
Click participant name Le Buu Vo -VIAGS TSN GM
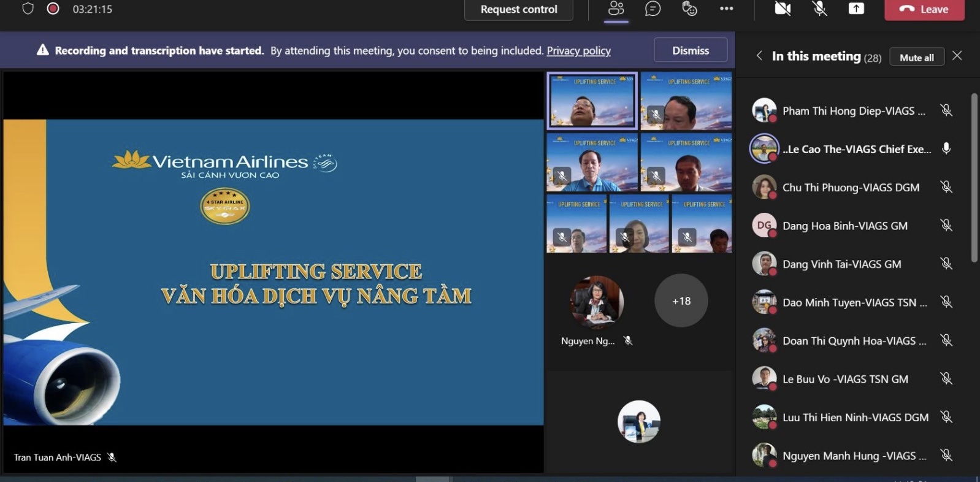[845, 379]
